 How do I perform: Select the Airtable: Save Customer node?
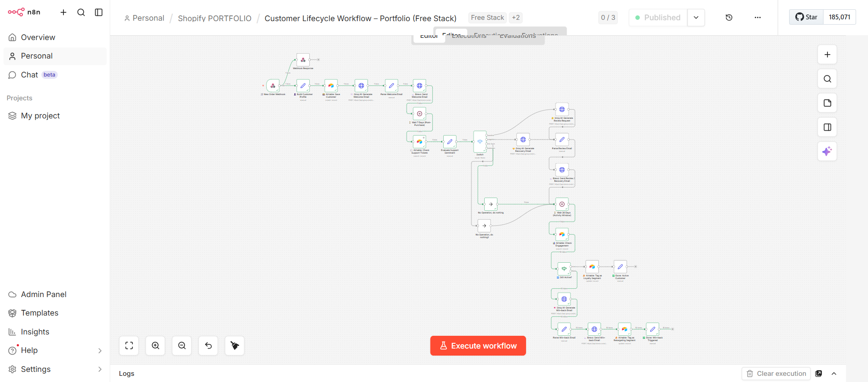tap(331, 86)
